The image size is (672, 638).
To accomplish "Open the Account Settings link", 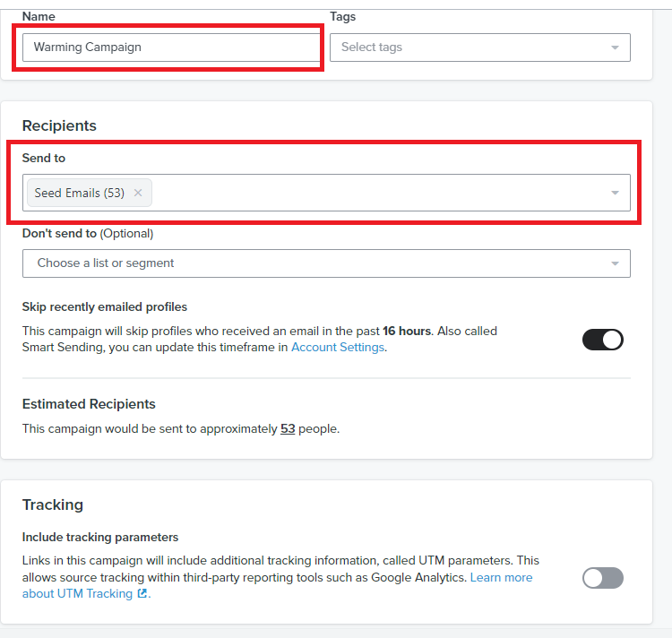I will point(338,347).
